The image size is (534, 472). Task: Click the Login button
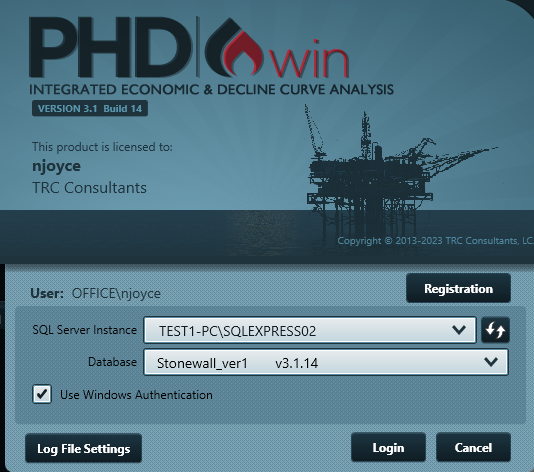[388, 447]
